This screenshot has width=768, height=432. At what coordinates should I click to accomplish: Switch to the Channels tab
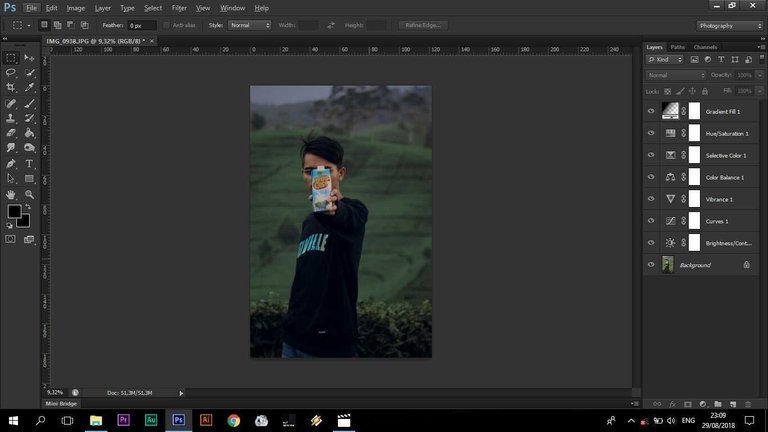705,47
